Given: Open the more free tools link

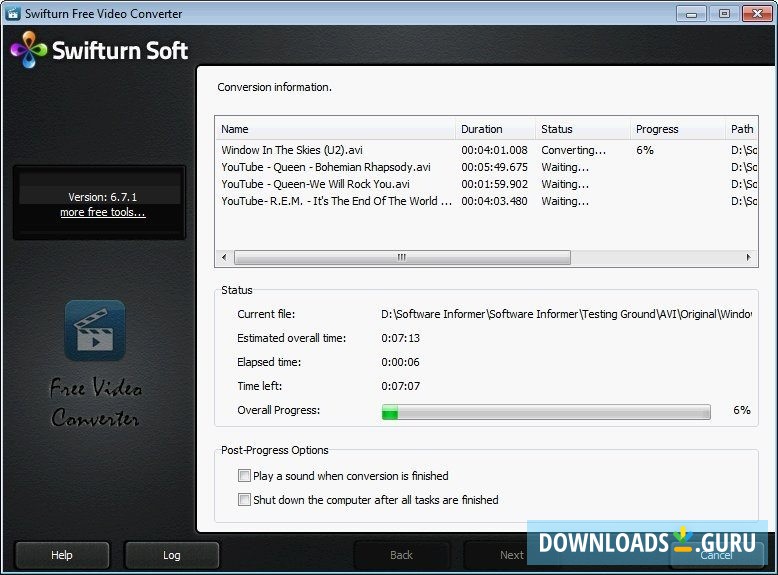Looking at the screenshot, I should click(103, 212).
